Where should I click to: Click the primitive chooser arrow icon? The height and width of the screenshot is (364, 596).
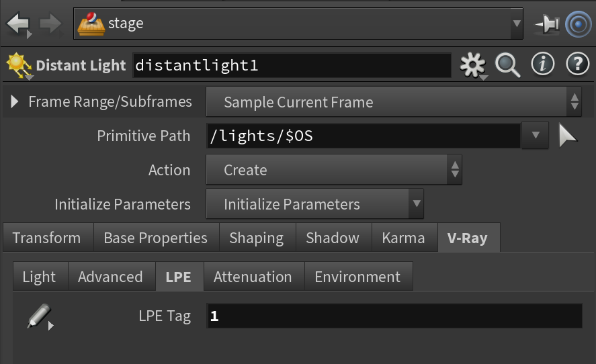tap(568, 136)
